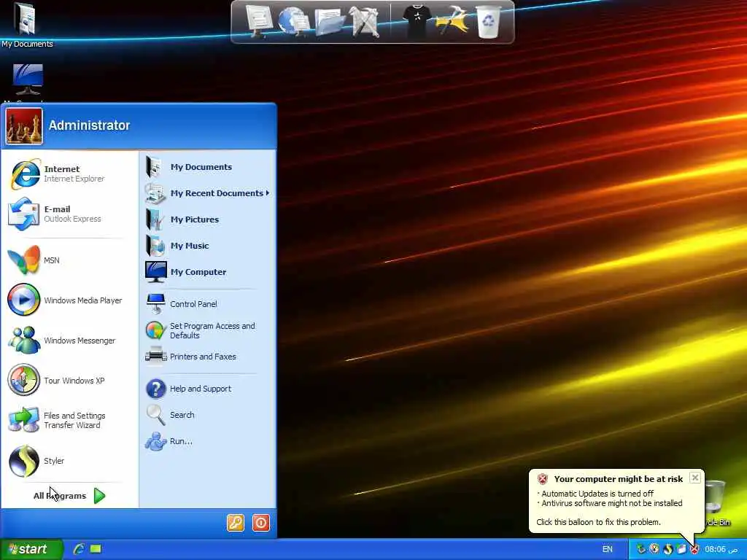This screenshot has height=560, width=747.
Task: Open Printers and Faxes
Action: pyautogui.click(x=208, y=356)
